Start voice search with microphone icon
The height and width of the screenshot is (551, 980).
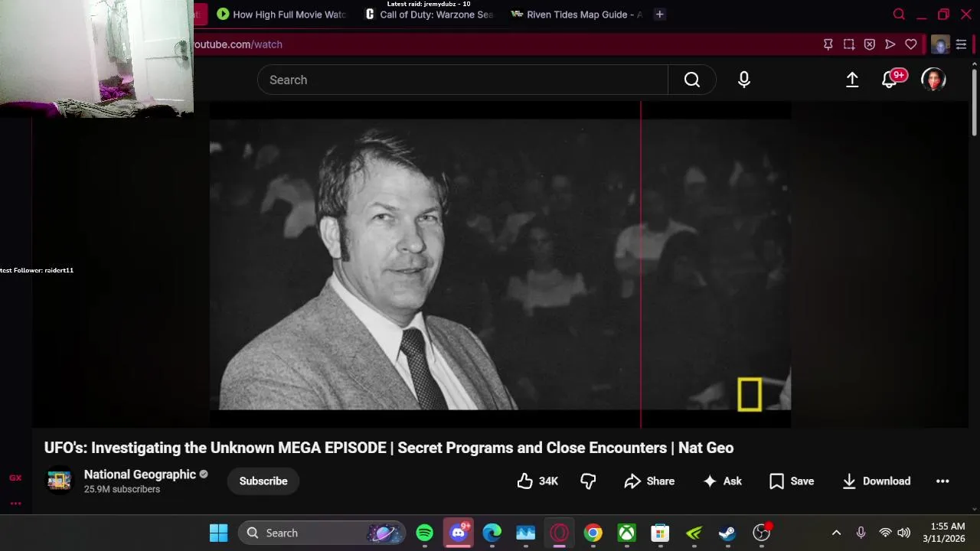point(744,80)
